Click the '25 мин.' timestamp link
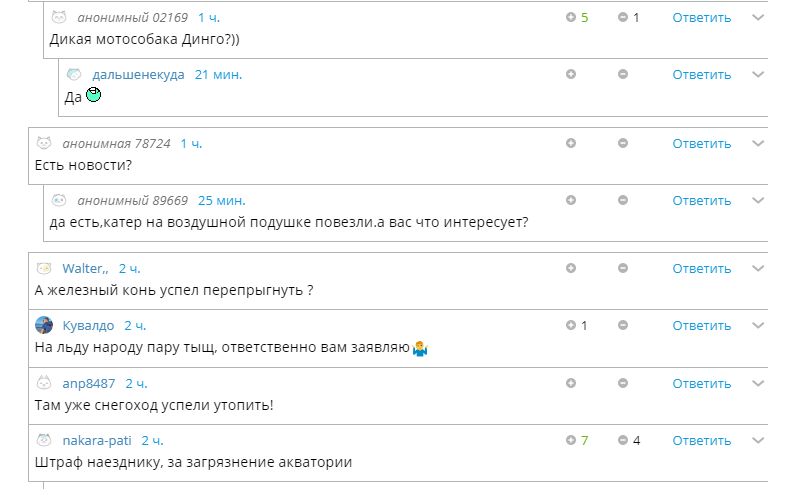 click(x=222, y=200)
